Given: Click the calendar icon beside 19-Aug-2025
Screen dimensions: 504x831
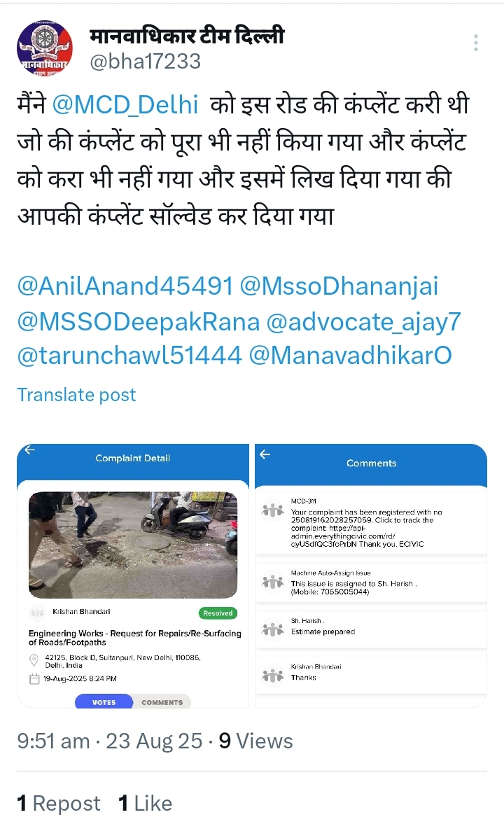Looking at the screenshot, I should click(x=34, y=679).
